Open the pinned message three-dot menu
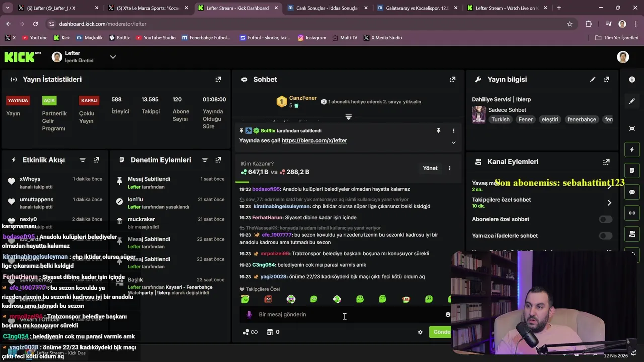 (x=453, y=131)
